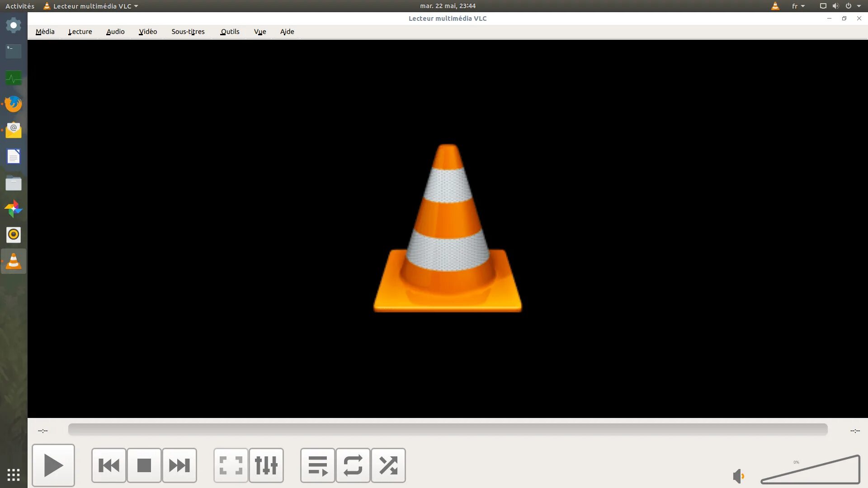Start playback with the Play button
The height and width of the screenshot is (488, 868).
[x=53, y=465]
